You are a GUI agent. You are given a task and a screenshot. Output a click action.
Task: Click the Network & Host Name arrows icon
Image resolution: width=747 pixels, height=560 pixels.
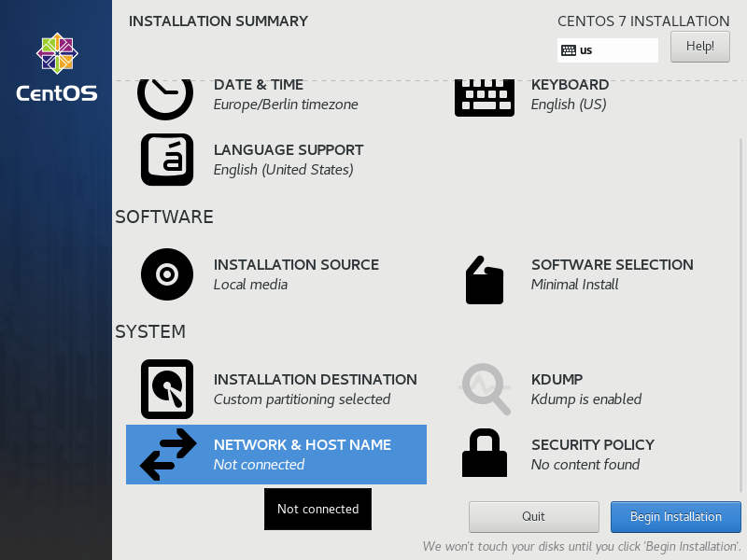coord(168,455)
